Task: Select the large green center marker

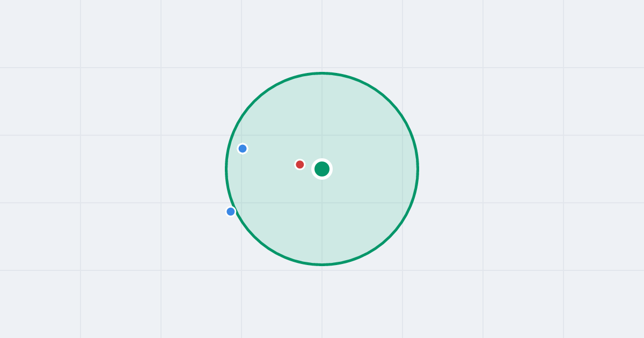Action: [322, 169]
